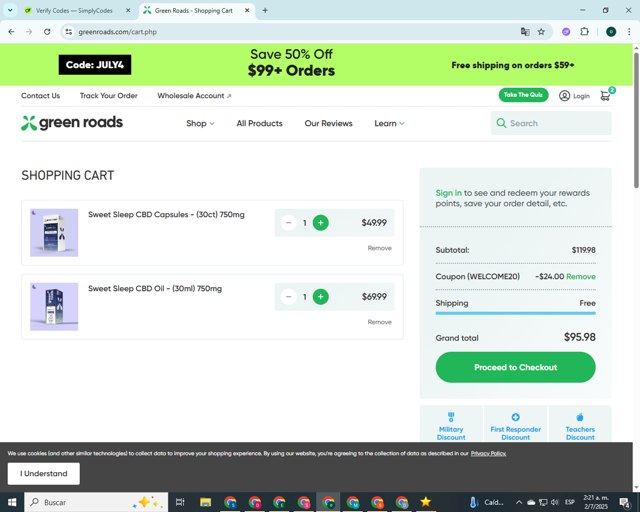Remove Sweet Sleep CBD Oil from cart
Screen dimensions: 640x512
click(x=380, y=322)
